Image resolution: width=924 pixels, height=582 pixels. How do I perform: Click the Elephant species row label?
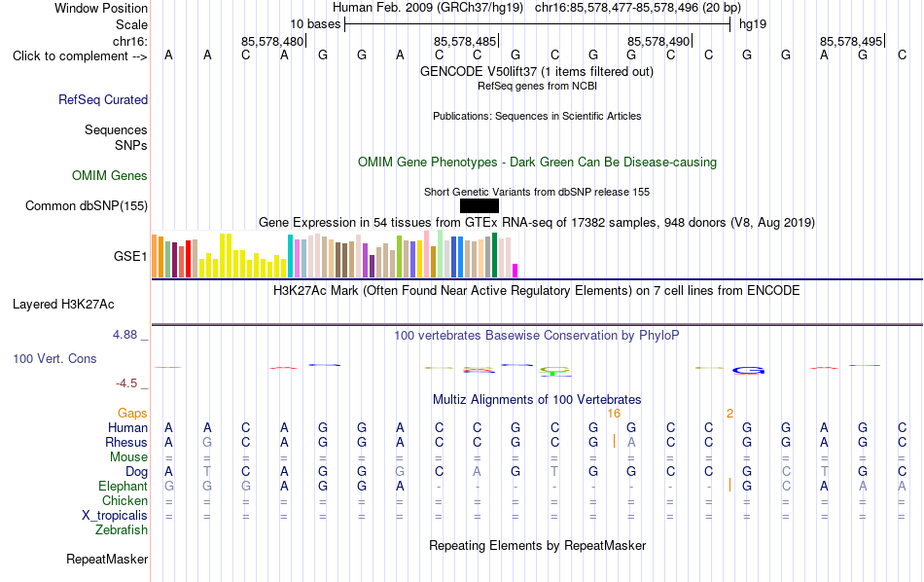[x=124, y=486]
